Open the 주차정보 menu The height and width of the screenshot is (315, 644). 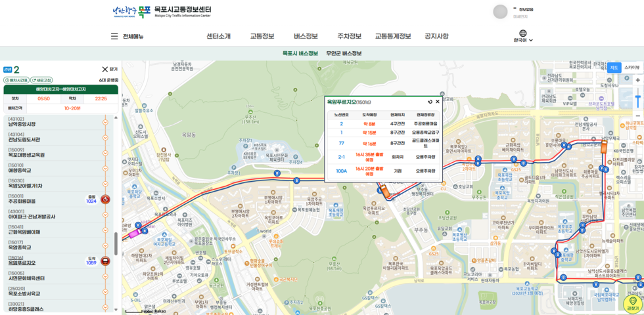coord(349,36)
